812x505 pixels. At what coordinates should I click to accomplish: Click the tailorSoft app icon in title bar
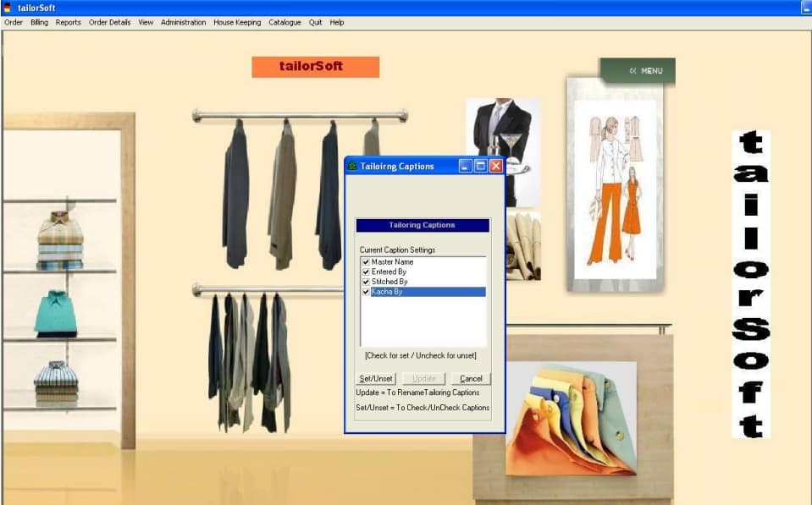[x=8, y=8]
